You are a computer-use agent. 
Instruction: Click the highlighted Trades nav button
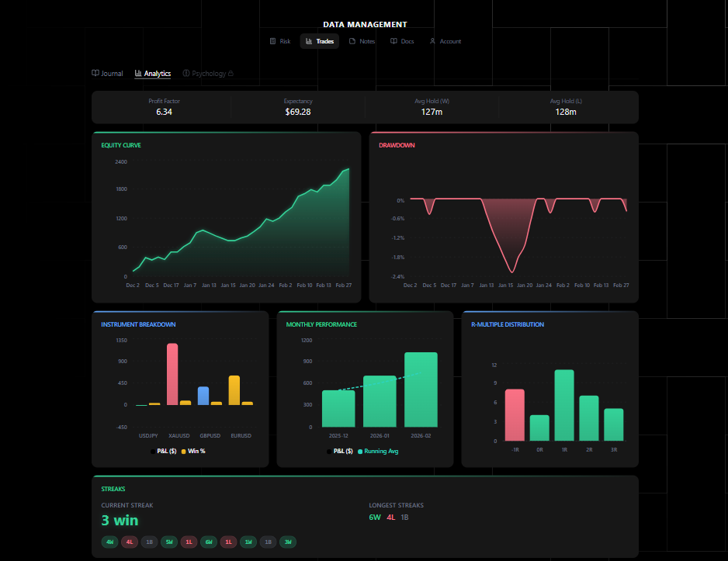coord(319,41)
